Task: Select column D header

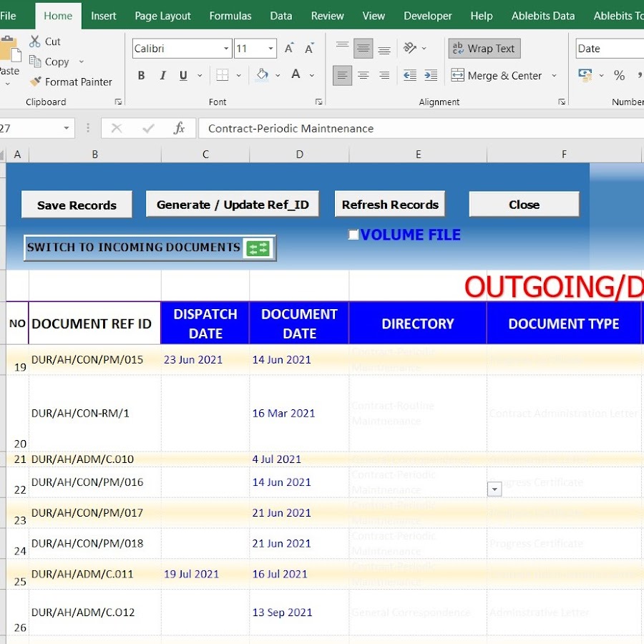Action: [x=299, y=155]
